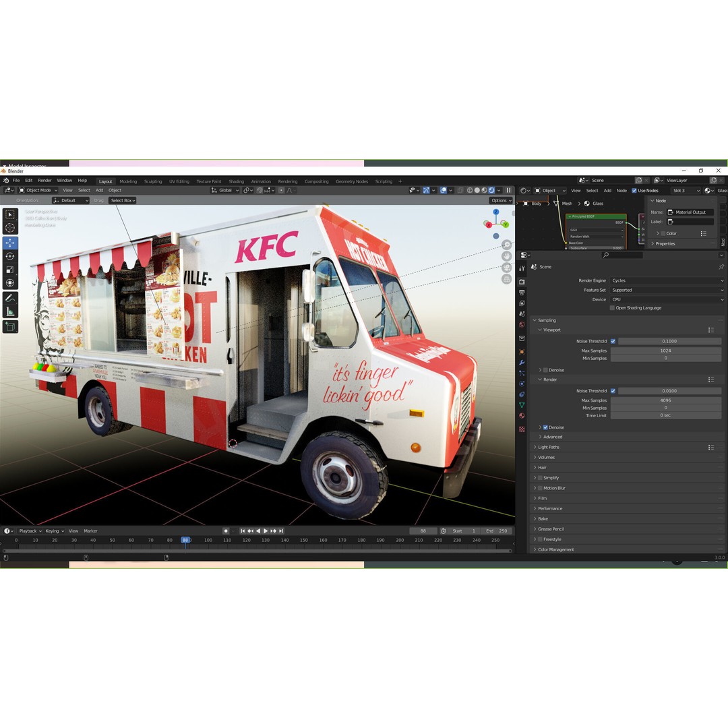
Task: Open the Global transform orientation dropdown
Action: pos(224,190)
